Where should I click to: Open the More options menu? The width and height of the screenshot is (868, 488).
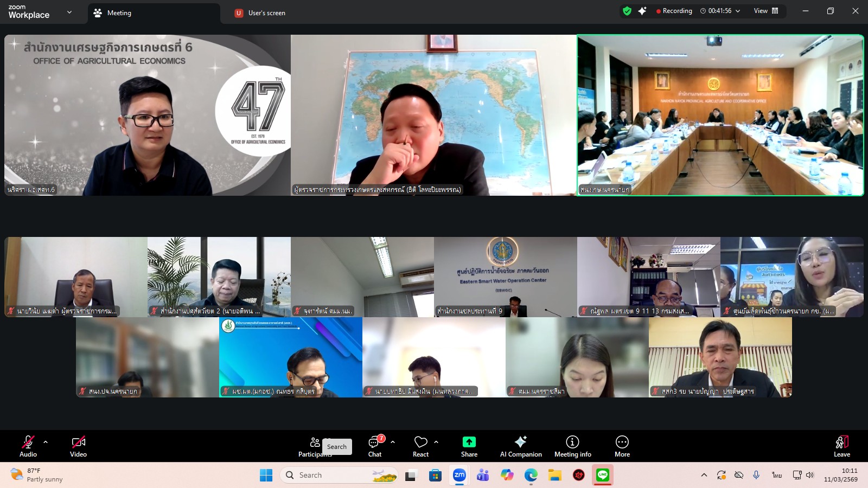622,446
